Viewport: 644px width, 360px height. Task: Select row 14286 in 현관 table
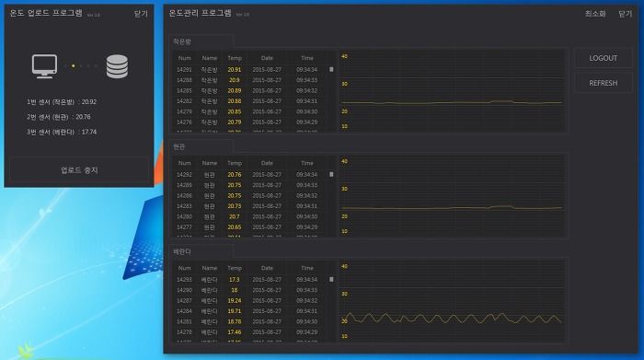[x=249, y=195]
